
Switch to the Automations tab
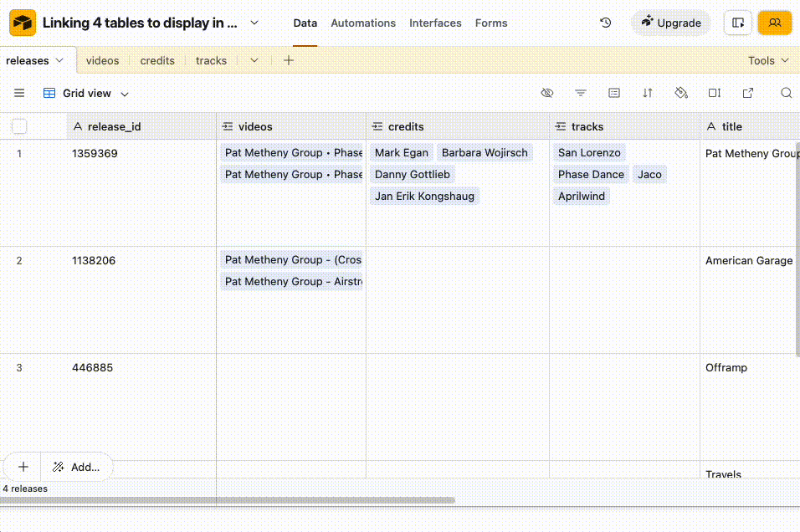click(x=363, y=23)
